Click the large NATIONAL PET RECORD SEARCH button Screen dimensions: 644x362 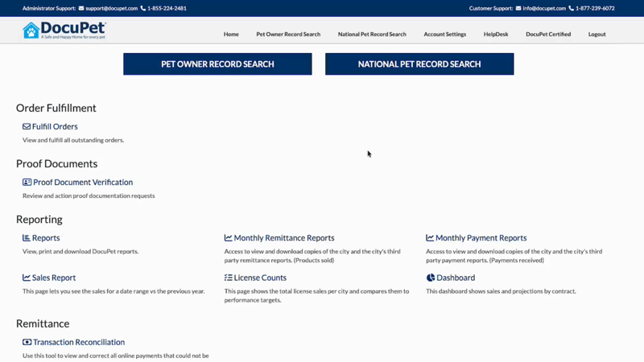point(419,64)
